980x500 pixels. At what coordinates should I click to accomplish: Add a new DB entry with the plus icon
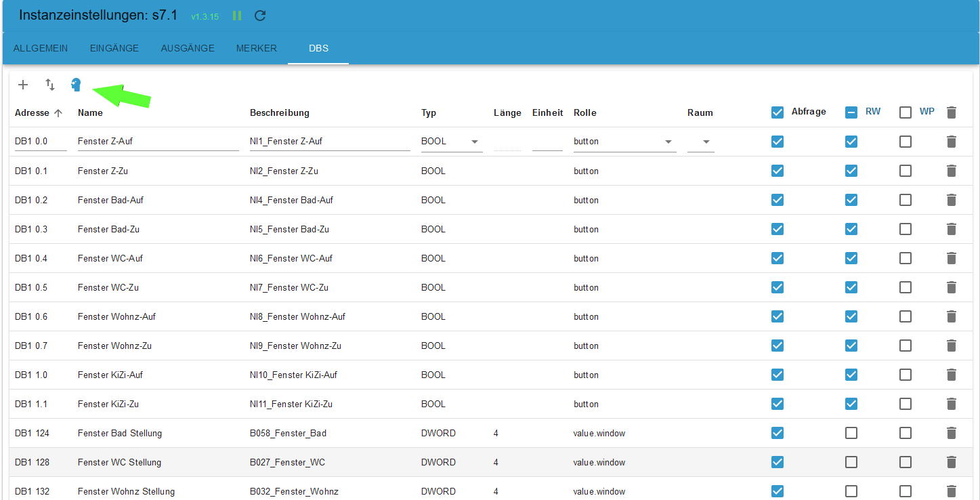tap(23, 85)
